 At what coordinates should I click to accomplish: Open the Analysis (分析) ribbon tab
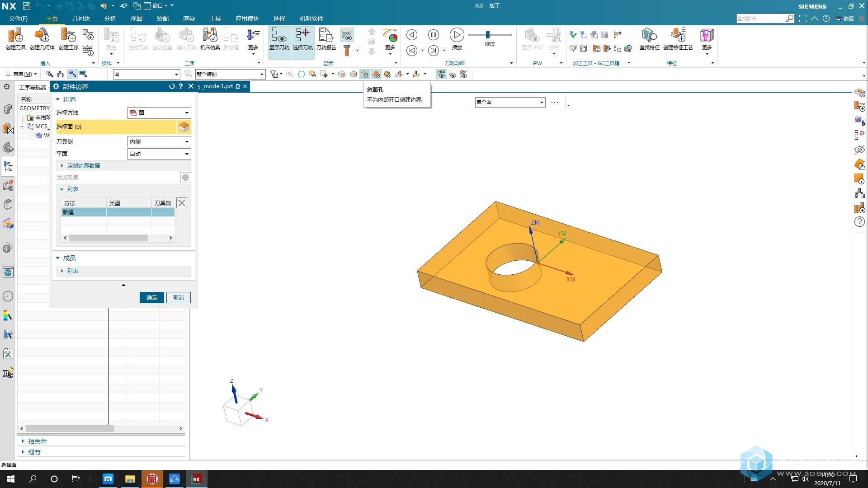click(110, 19)
